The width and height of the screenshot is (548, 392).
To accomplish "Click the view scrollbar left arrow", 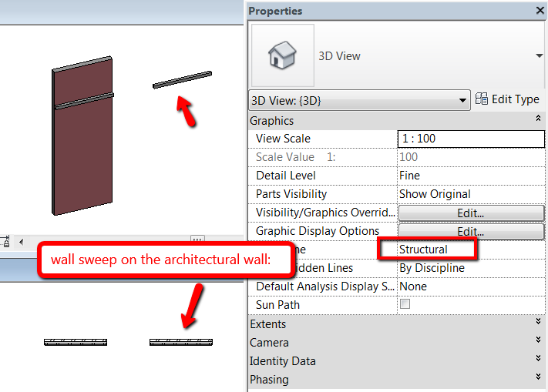I will click(22, 242).
